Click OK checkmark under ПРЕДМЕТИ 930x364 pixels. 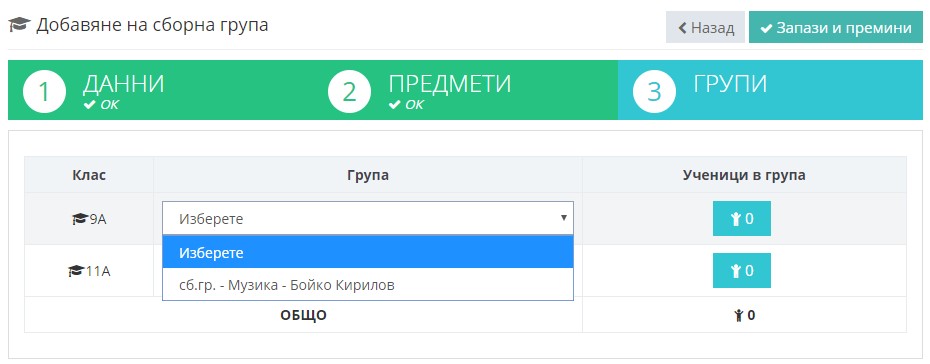click(394, 106)
